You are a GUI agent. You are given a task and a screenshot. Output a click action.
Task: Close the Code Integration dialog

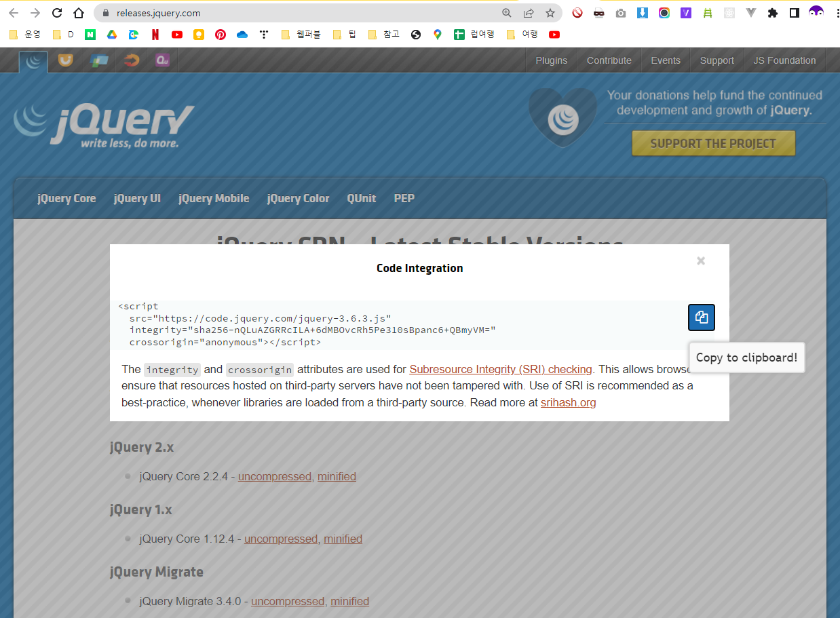tap(701, 260)
